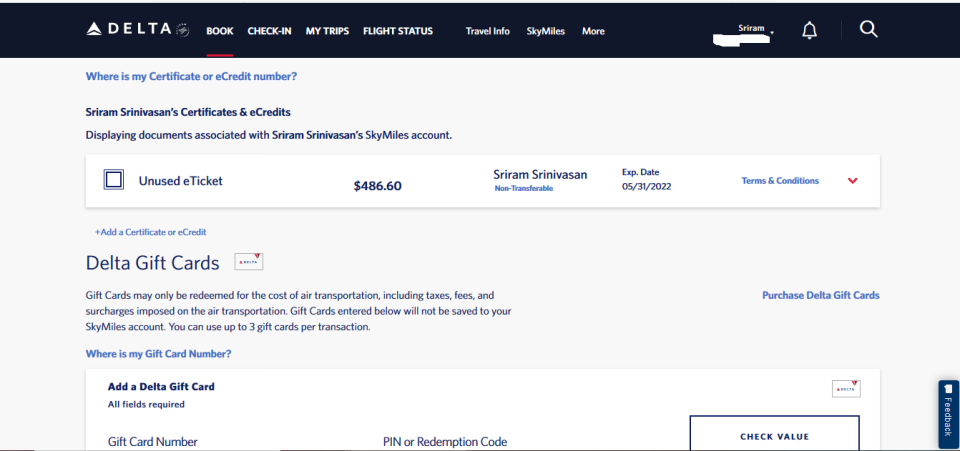The image size is (960, 451).
Task: Click the Delta logo in the header
Action: [x=137, y=29]
